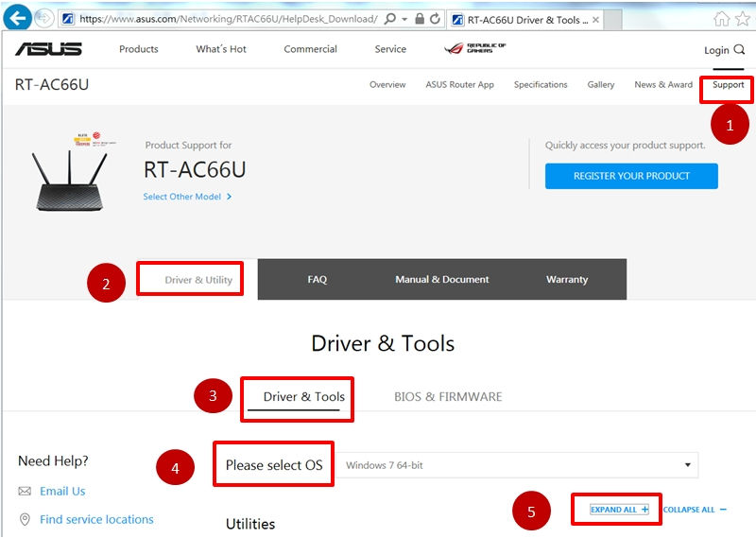Viewport: 756px width, 555px height.
Task: Open the Products menu
Action: click(139, 49)
